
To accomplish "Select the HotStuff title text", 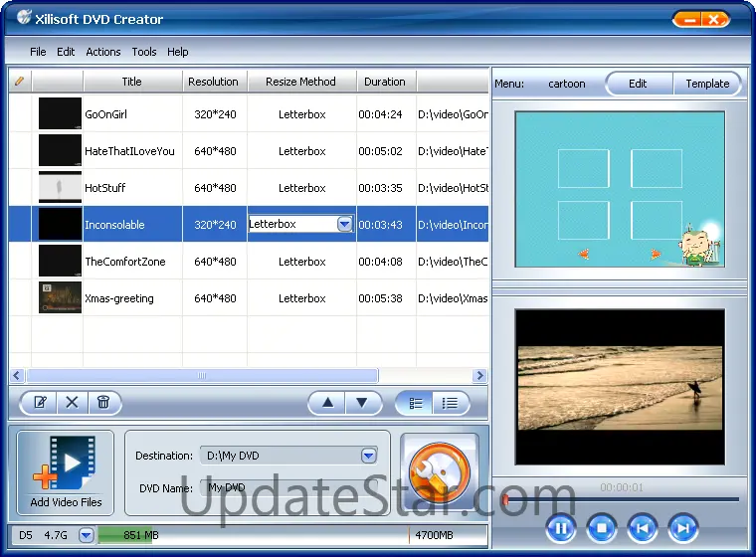I will (104, 188).
